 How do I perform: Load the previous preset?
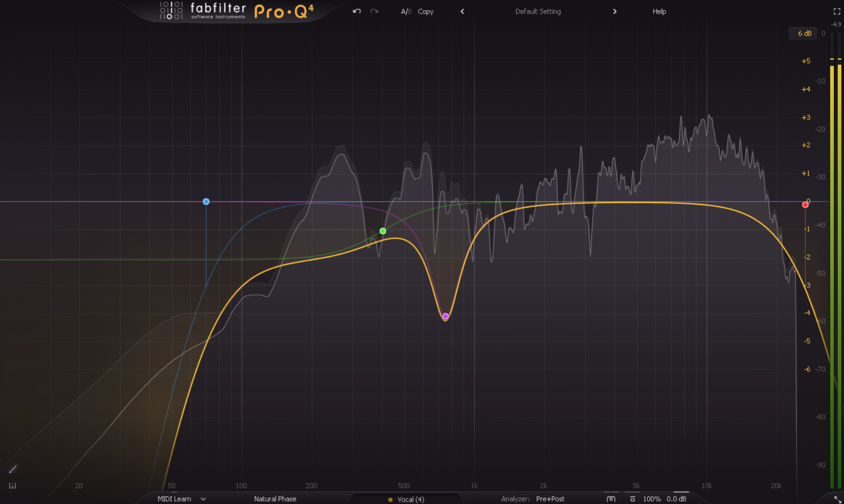462,12
